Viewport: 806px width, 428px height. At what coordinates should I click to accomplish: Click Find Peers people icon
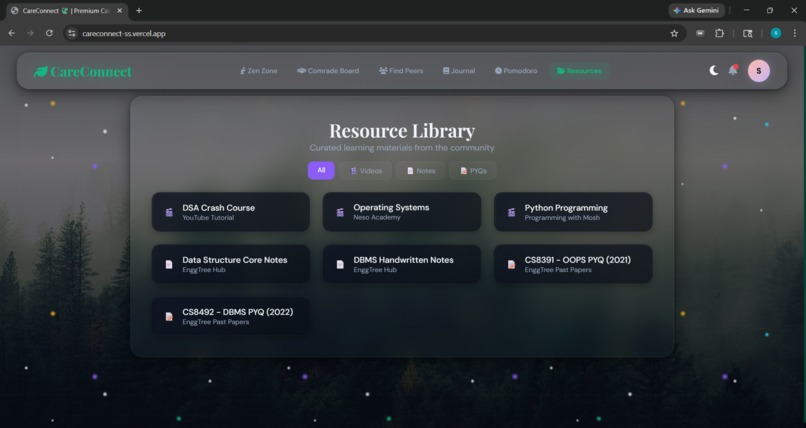coord(383,71)
